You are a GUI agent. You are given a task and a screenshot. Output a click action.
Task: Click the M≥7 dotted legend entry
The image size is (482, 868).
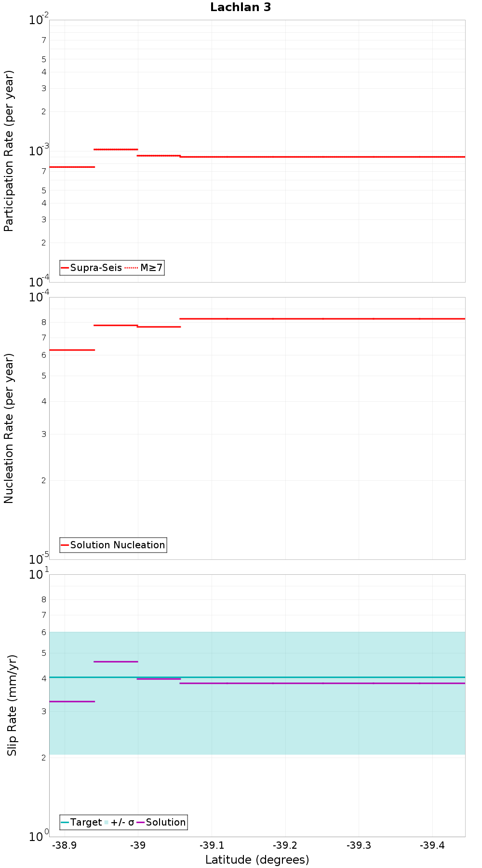tap(144, 268)
